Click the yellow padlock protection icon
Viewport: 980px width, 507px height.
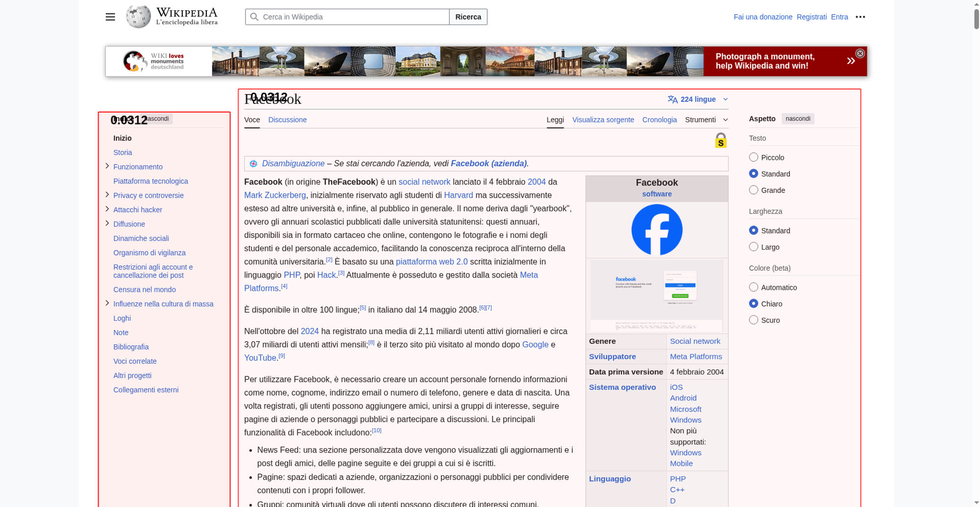(720, 140)
